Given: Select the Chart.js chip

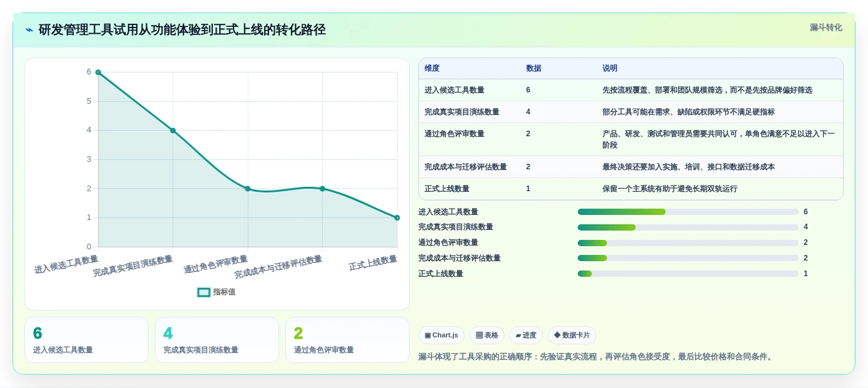Looking at the screenshot, I should (x=441, y=335).
